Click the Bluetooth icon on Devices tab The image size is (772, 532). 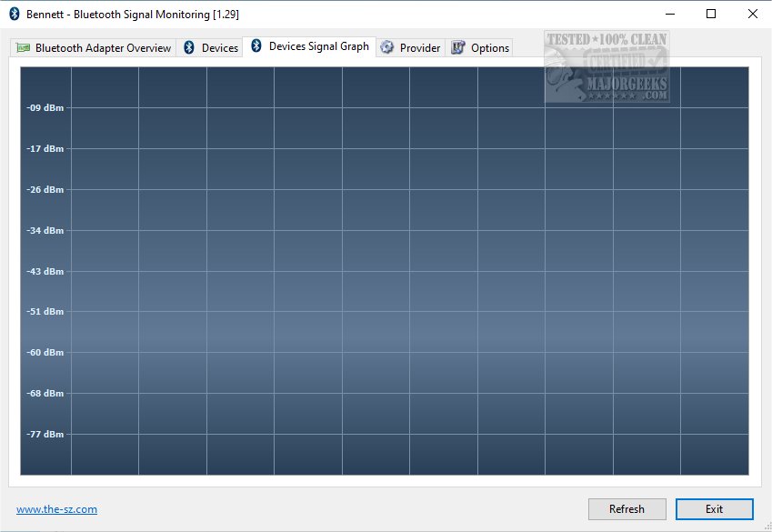(x=189, y=47)
